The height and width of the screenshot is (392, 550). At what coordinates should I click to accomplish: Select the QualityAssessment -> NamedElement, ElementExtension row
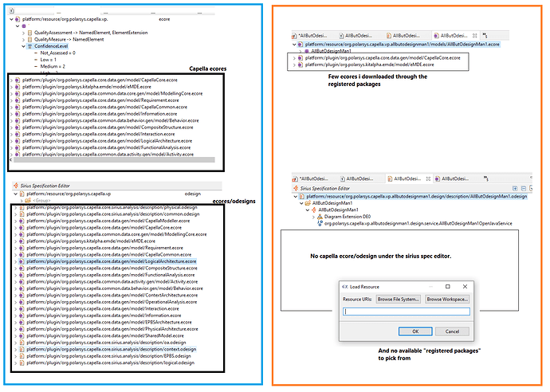(91, 33)
